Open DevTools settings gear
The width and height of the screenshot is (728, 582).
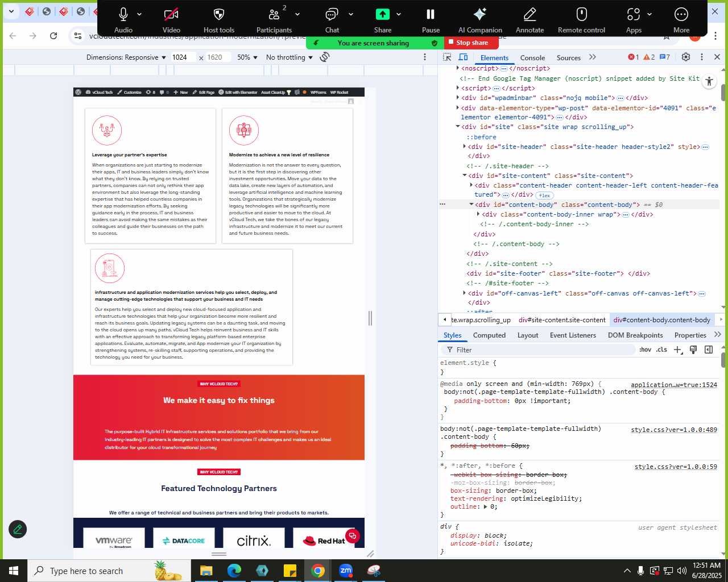click(x=686, y=57)
